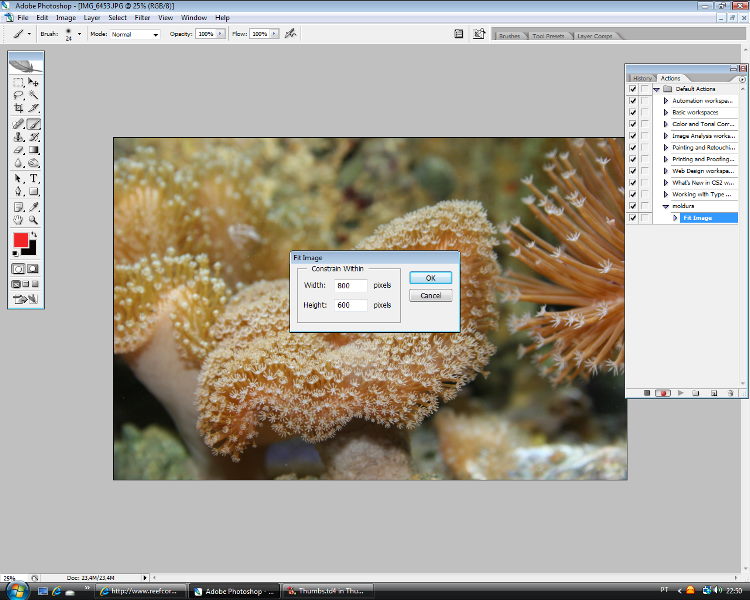Switch to the History tab
Viewport: 750px width, 600px height.
(x=642, y=78)
